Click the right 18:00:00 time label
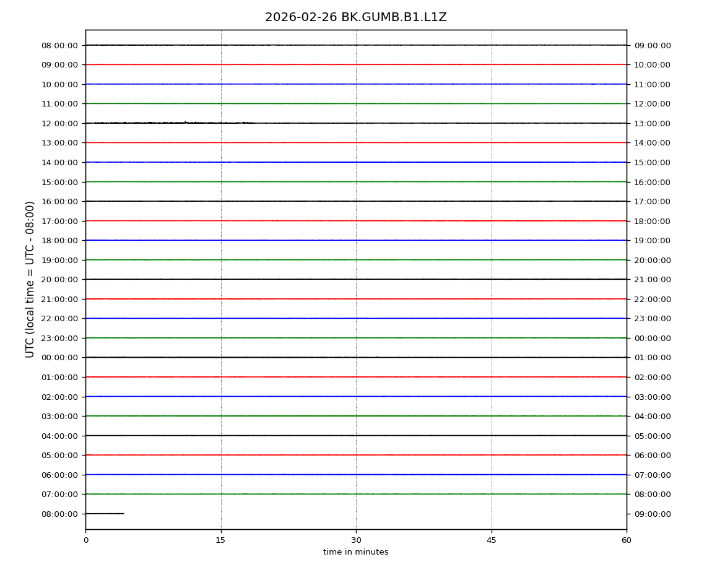The width and height of the screenshot is (712, 588). pyautogui.click(x=652, y=221)
